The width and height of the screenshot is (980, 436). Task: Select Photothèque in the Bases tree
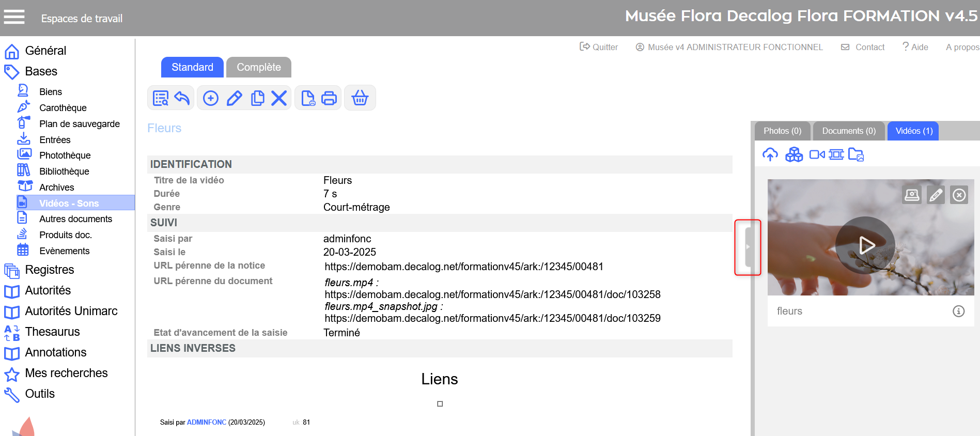[x=65, y=155]
